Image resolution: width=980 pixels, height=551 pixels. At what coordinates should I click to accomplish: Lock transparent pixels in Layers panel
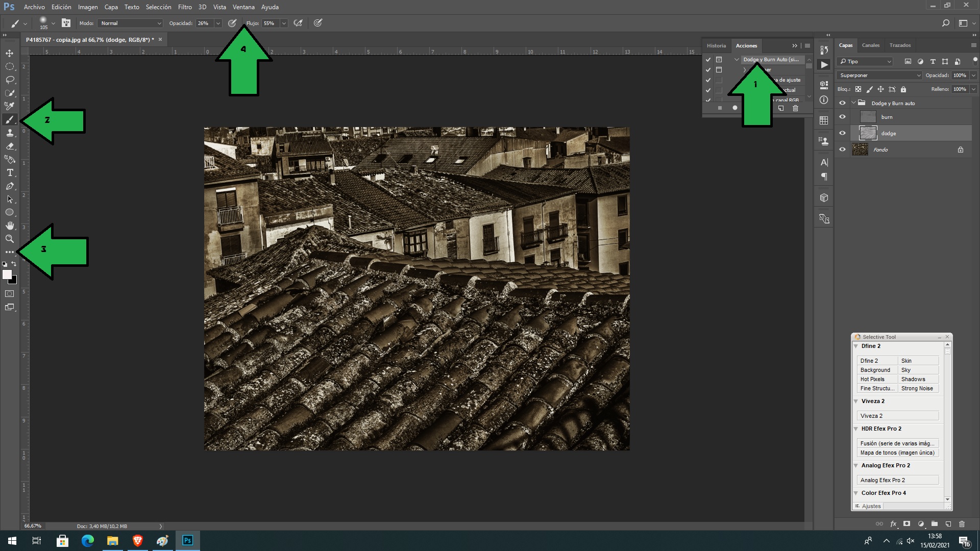pos(859,89)
